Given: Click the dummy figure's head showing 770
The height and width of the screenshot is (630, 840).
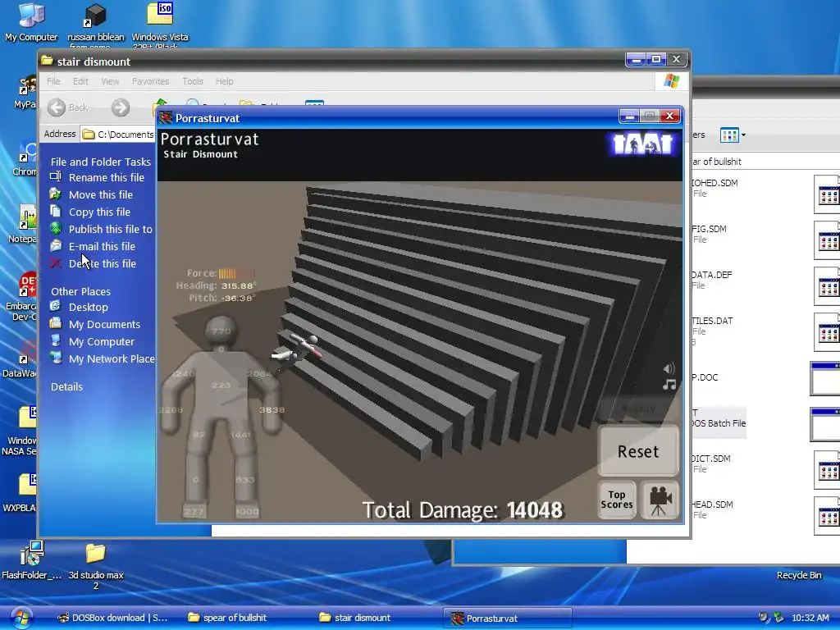Looking at the screenshot, I should (x=221, y=331).
